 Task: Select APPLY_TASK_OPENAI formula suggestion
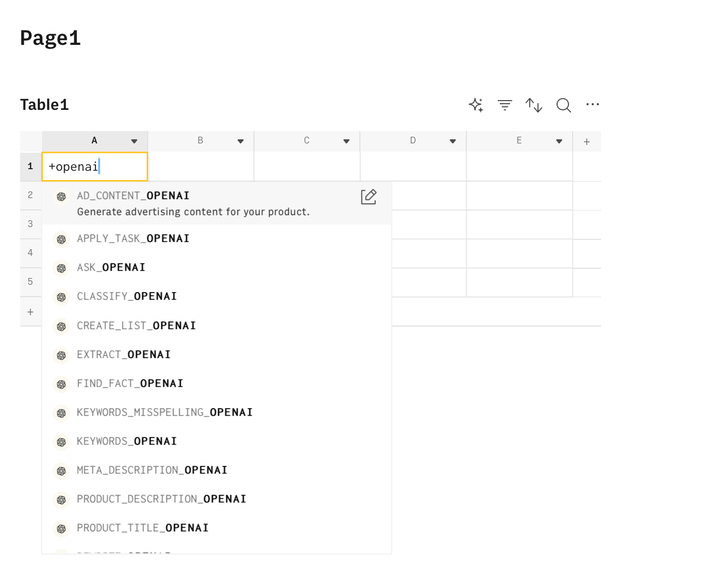point(216,239)
